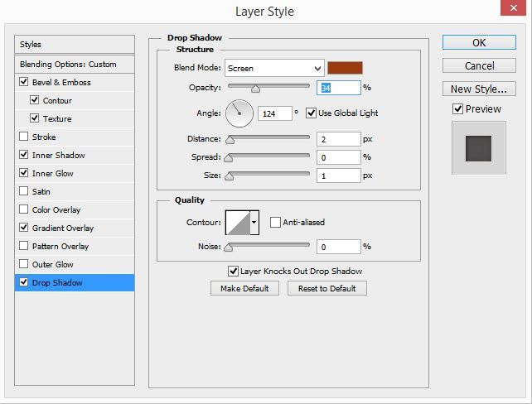Click the Size slider handle

tap(230, 176)
